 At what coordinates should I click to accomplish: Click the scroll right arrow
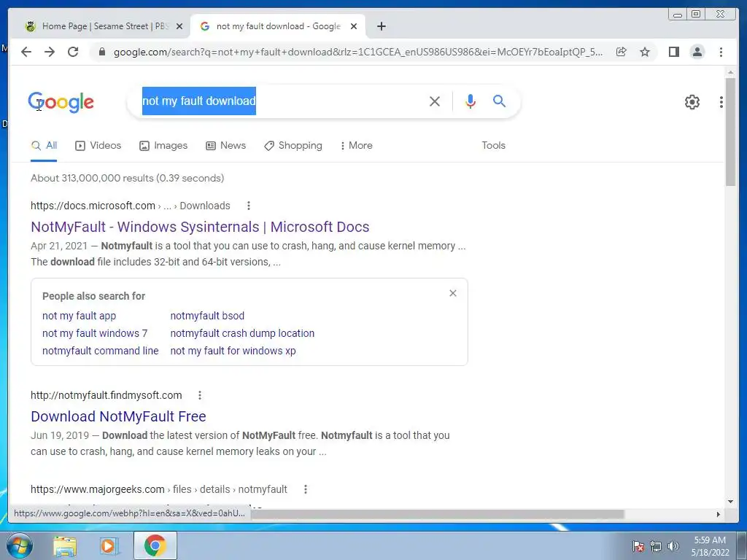pos(719,514)
